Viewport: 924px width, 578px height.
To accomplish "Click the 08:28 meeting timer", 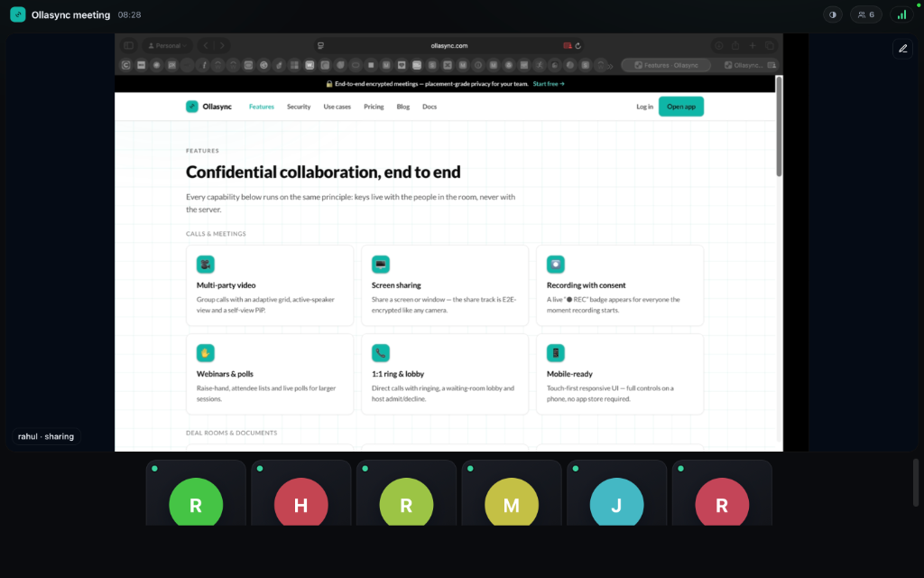I will pos(129,14).
